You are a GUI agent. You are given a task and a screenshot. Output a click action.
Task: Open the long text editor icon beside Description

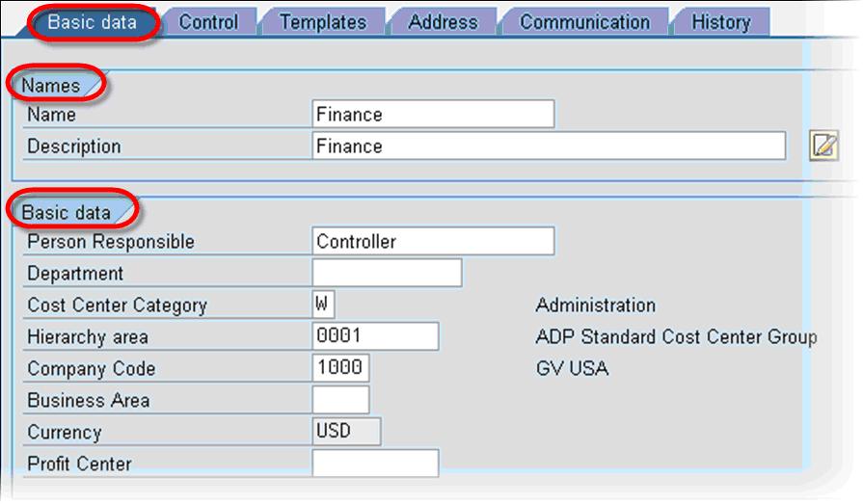[x=823, y=146]
